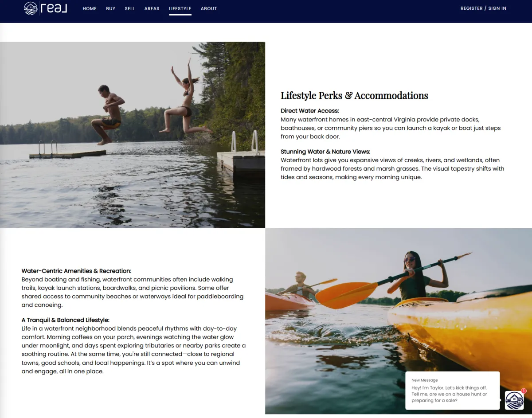532x418 pixels.
Task: Click the couple jumping into lake photo
Action: [133, 135]
